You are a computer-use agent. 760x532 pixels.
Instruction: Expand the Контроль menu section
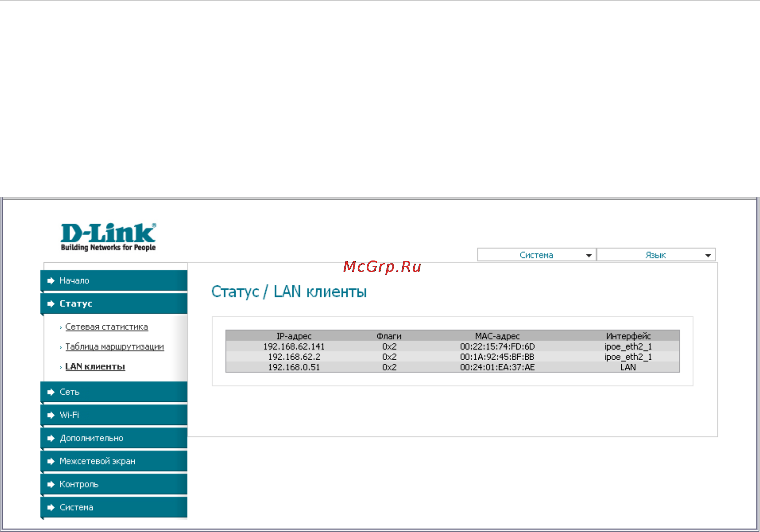(x=114, y=484)
